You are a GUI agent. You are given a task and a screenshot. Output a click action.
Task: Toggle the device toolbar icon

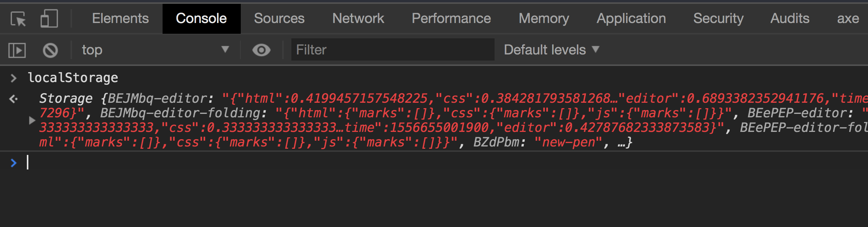coord(49,19)
